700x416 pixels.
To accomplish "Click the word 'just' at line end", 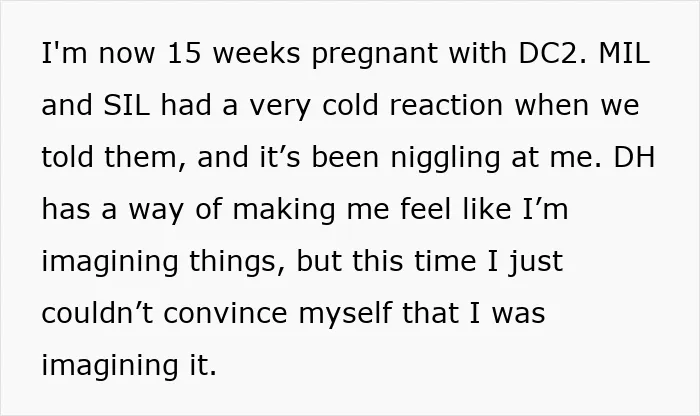I will [x=535, y=263].
